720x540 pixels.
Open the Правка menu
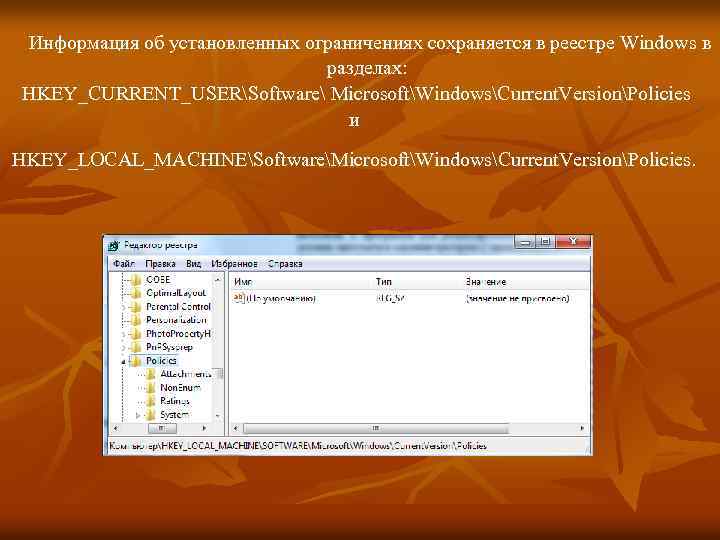click(x=160, y=264)
